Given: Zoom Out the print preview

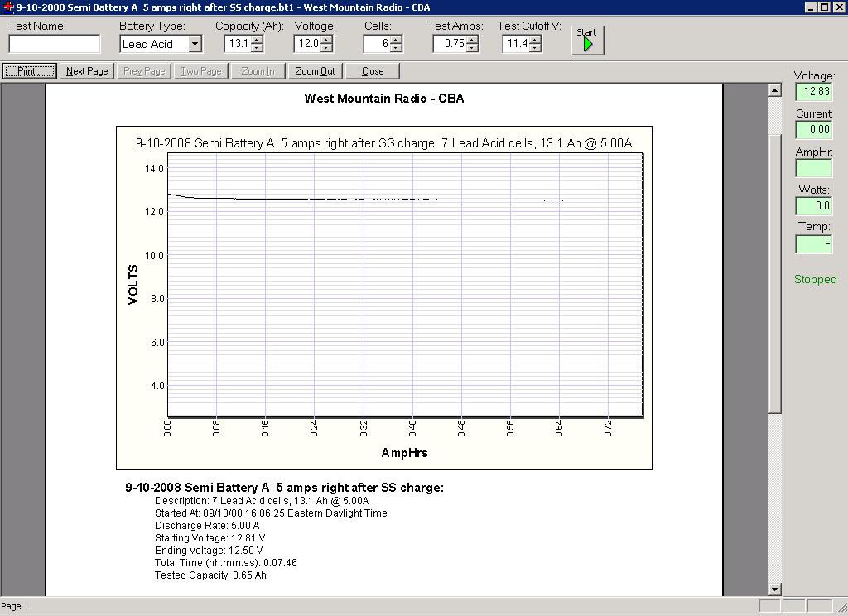Looking at the screenshot, I should tap(316, 71).
